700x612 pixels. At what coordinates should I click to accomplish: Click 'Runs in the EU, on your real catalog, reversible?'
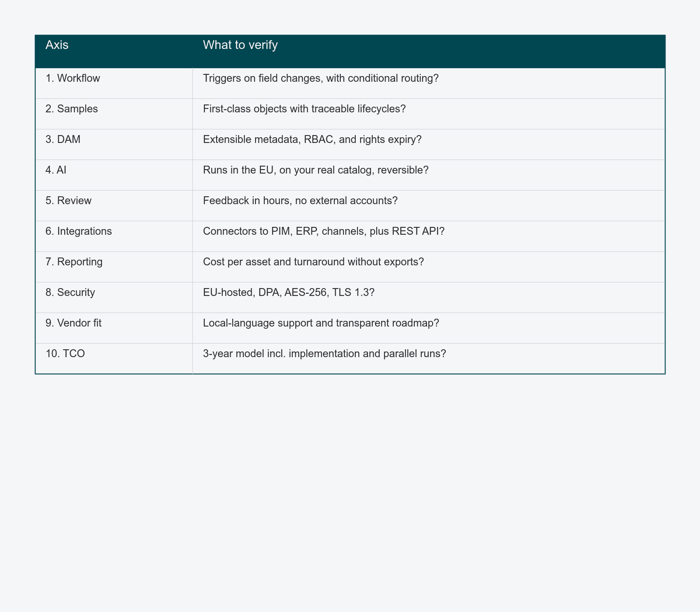(x=316, y=170)
